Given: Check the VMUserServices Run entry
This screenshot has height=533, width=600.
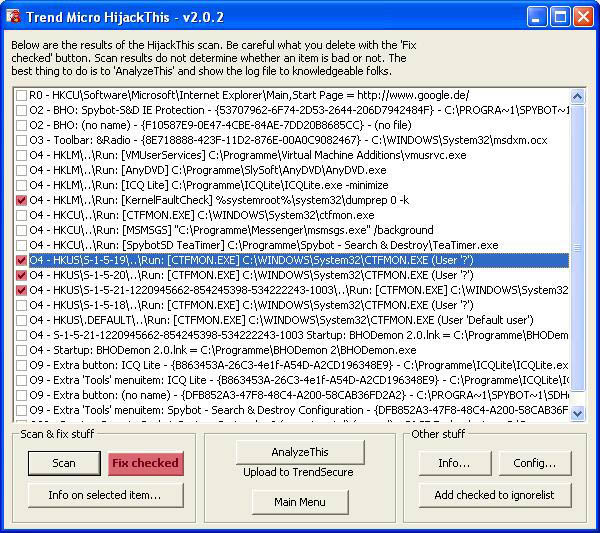Looking at the screenshot, I should tap(21, 155).
